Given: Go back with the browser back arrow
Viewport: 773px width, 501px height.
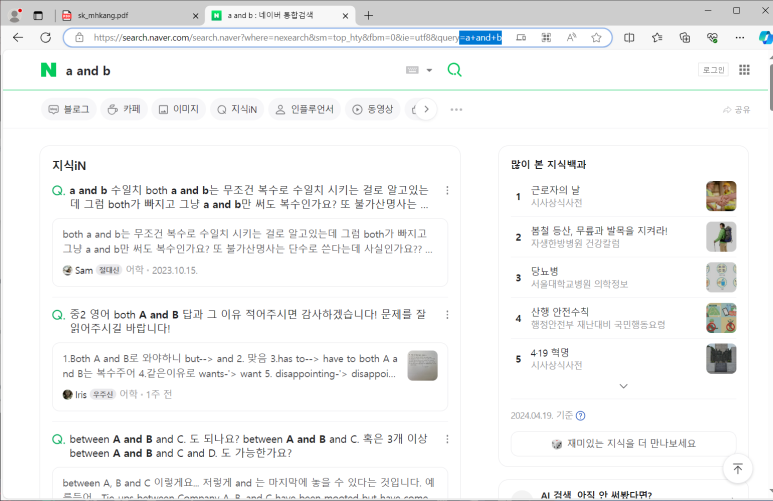Looking at the screenshot, I should click(18, 37).
